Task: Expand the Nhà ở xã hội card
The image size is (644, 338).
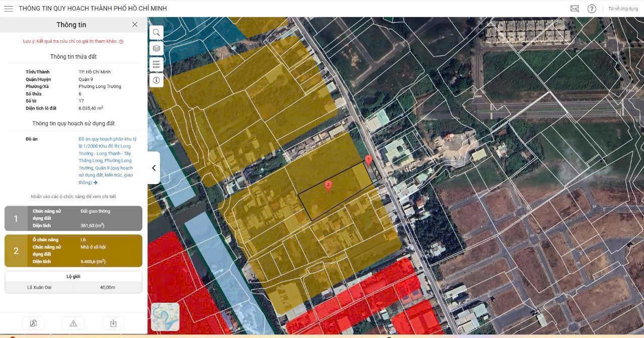Action: [x=73, y=250]
